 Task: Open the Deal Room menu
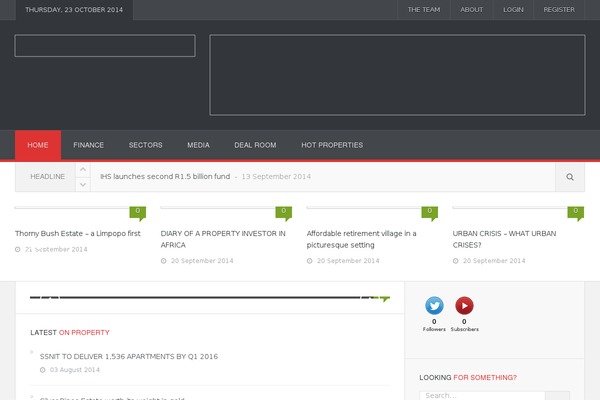click(255, 145)
